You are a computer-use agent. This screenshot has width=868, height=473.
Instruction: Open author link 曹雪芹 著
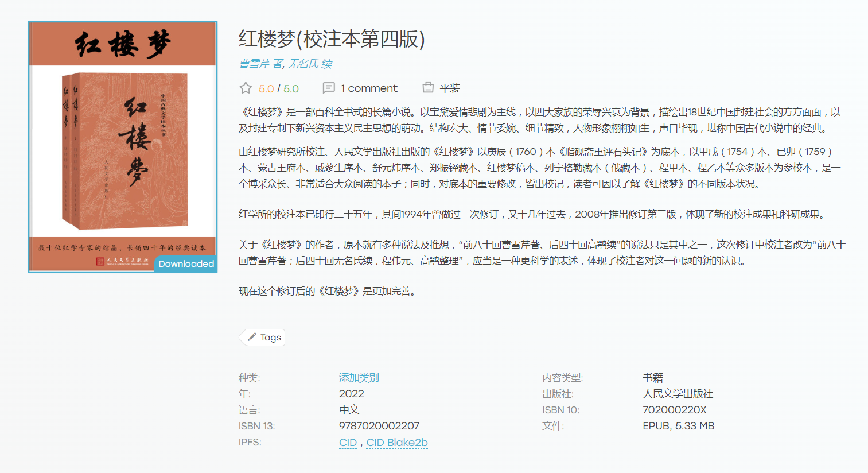tap(260, 64)
